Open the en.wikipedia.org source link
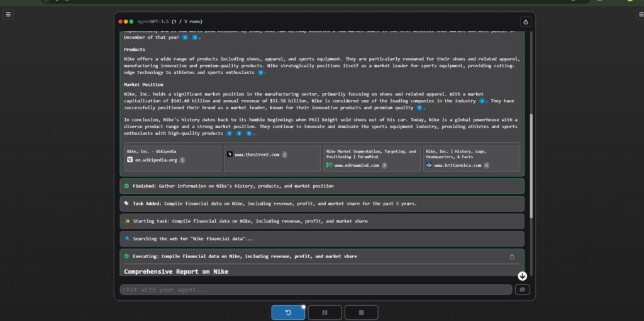This screenshot has height=321, width=644. tap(156, 160)
